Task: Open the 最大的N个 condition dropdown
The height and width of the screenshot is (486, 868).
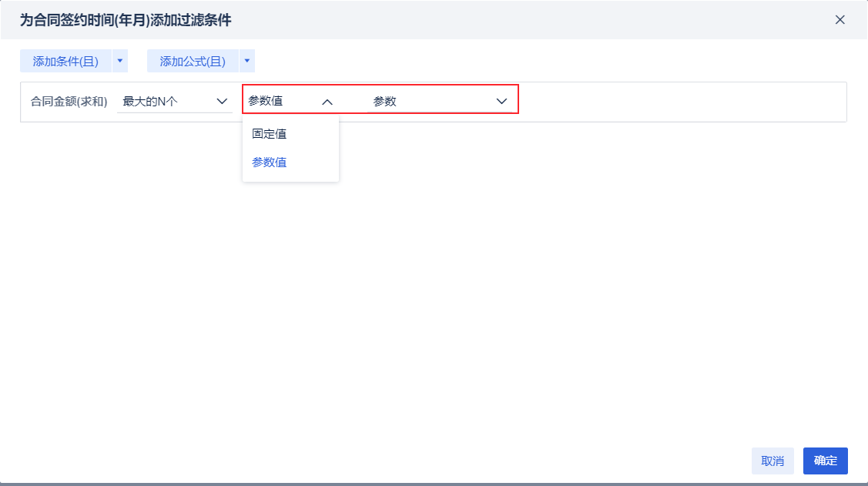Action: tap(174, 102)
